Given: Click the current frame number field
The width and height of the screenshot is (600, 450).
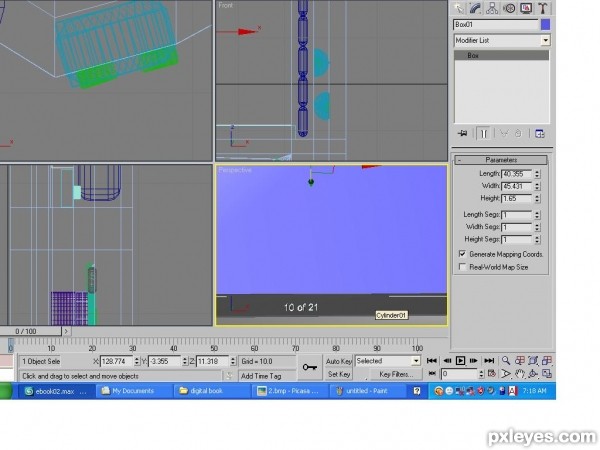Looking at the screenshot, I should pyautogui.click(x=459, y=373).
